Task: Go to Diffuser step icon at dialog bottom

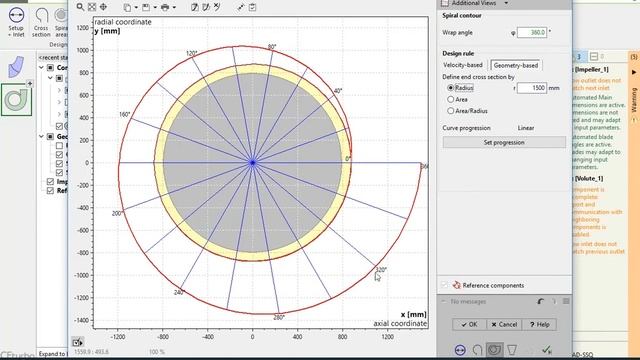Action: tap(512, 350)
